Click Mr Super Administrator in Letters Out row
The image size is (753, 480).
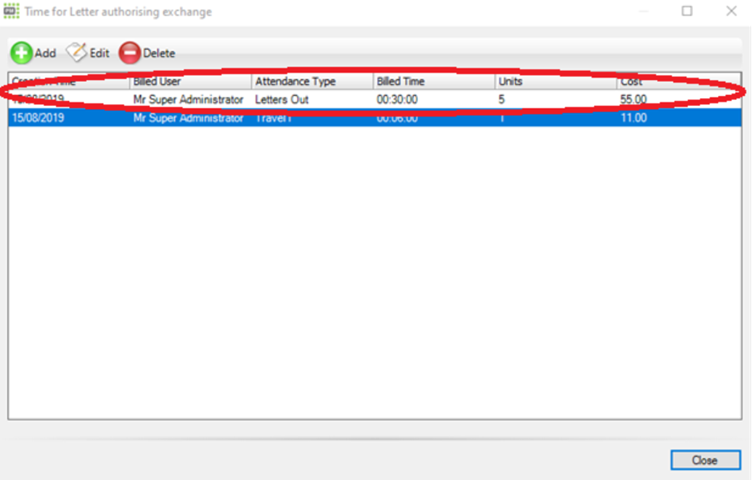(188, 100)
